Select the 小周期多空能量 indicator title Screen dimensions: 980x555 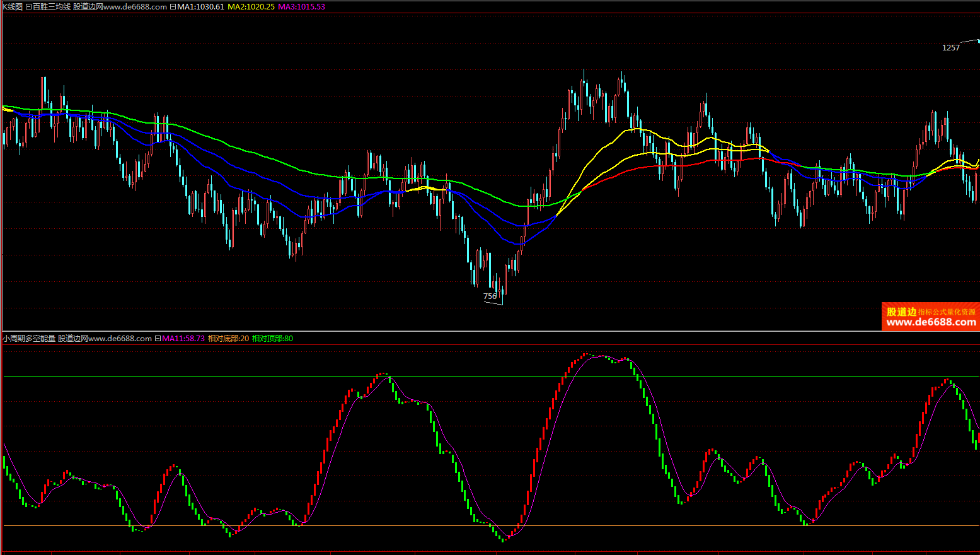29,339
